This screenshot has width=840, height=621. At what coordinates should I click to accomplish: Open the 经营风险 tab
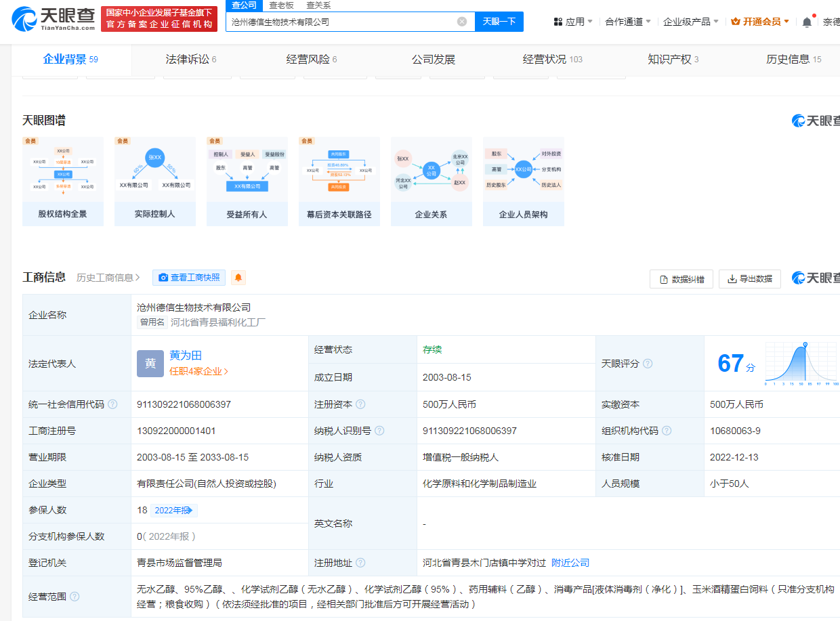[x=312, y=60]
